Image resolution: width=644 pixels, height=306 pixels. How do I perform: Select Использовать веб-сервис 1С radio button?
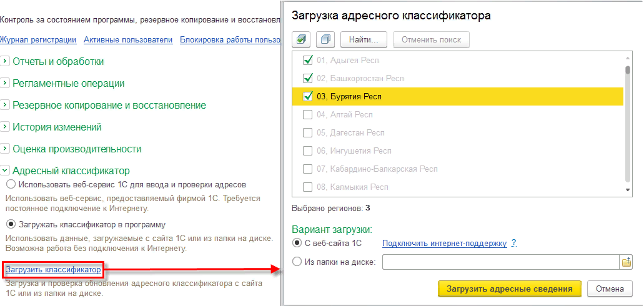[10, 185]
